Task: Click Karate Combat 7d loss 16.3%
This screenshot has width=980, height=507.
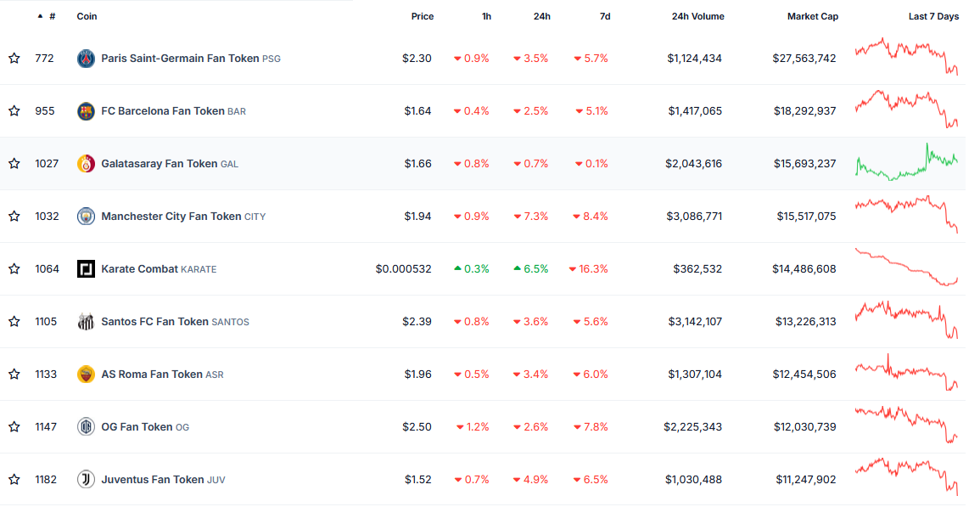Action: tap(589, 268)
